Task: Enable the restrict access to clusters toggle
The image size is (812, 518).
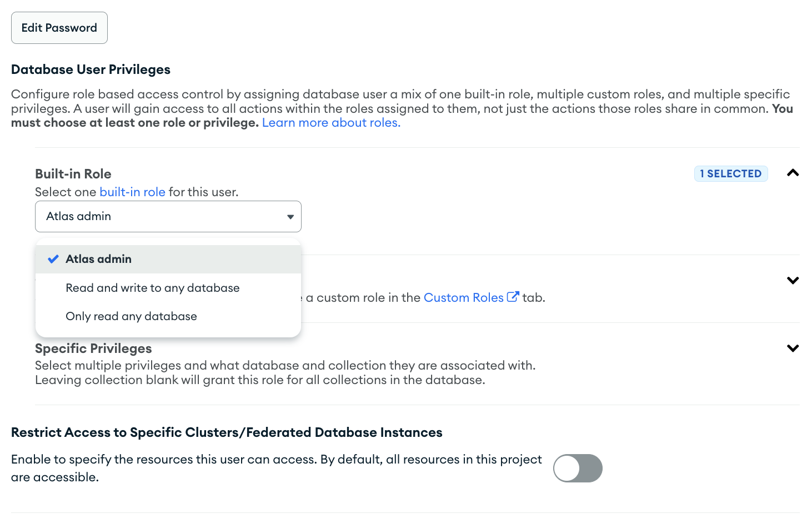Action: (578, 468)
